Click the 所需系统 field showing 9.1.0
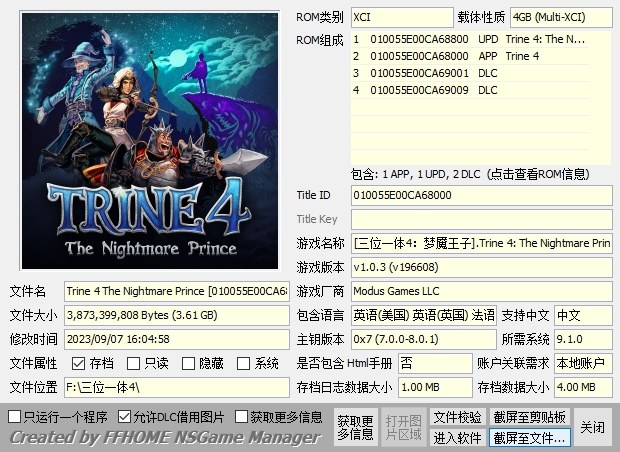620x452 pixels. click(583, 339)
